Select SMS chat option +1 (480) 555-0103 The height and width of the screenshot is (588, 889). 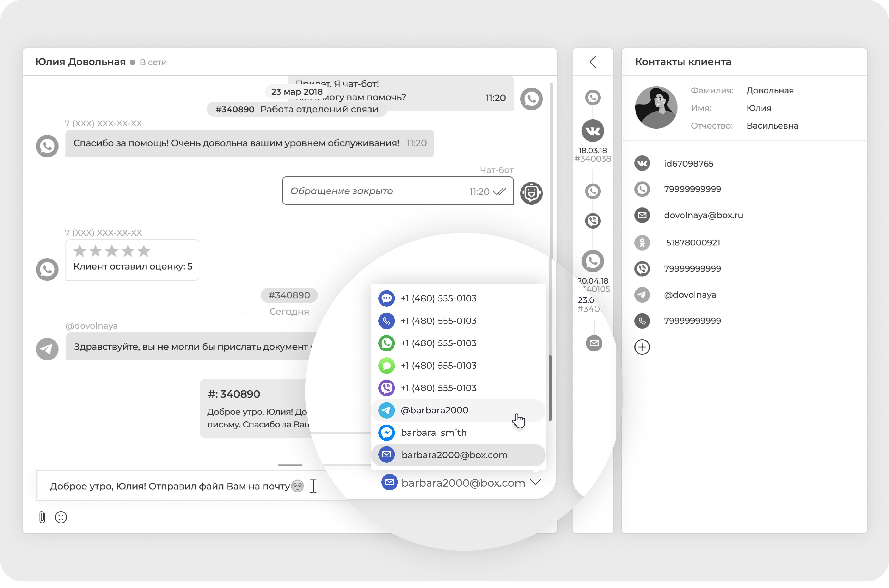458,298
